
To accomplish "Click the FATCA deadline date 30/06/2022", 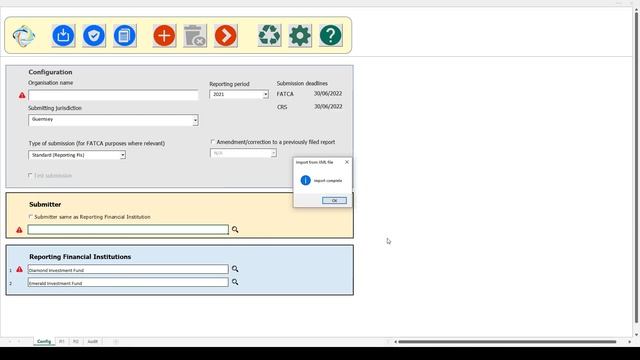I will coord(328,93).
